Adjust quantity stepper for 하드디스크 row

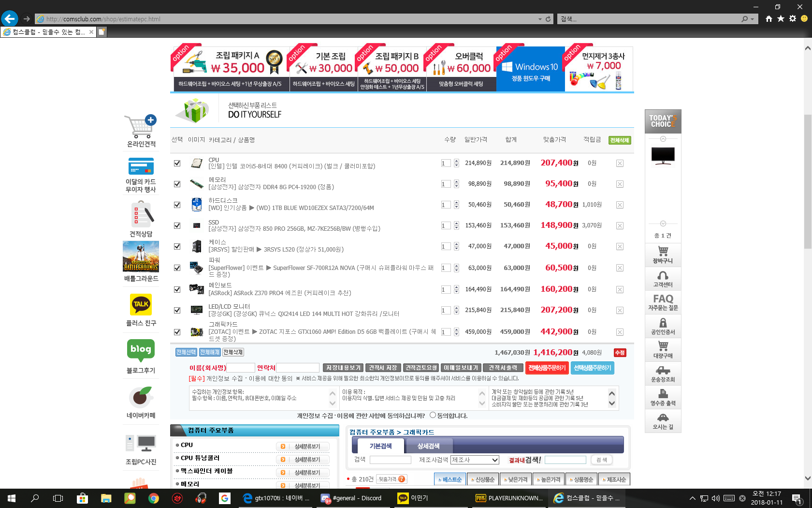[x=456, y=205]
